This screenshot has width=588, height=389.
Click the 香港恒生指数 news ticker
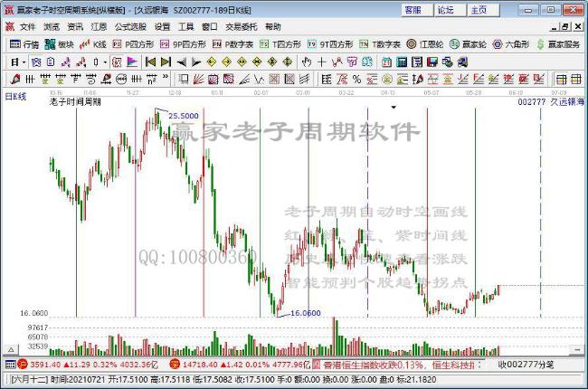click(x=399, y=365)
